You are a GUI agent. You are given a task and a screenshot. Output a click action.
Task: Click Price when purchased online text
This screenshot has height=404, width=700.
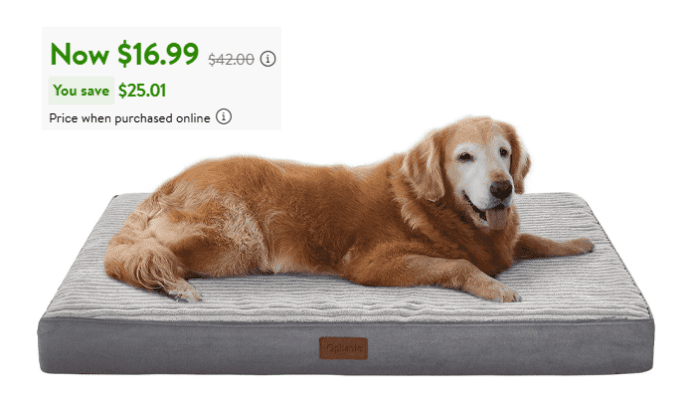pyautogui.click(x=129, y=118)
